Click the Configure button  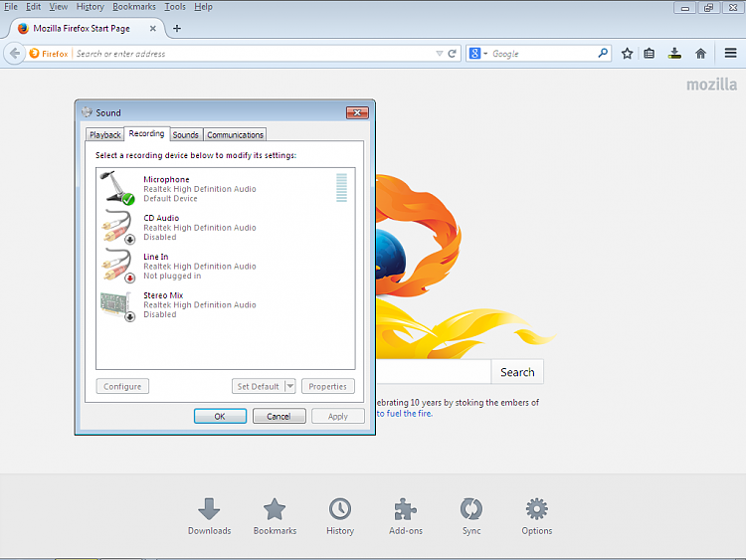[122, 386]
